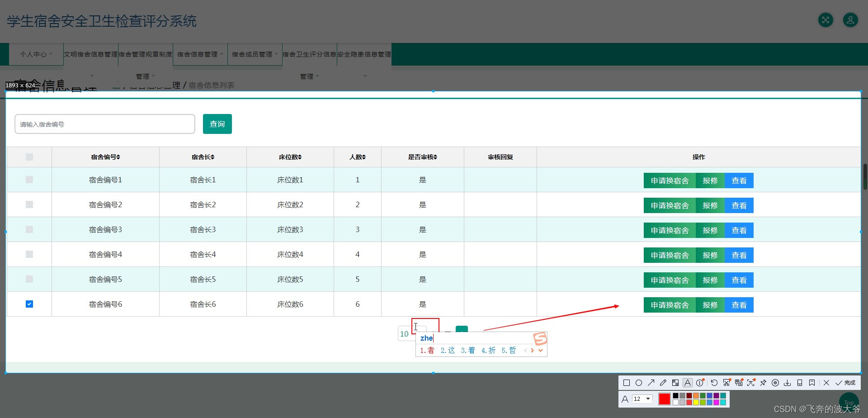Expand the 个人中心 menu
The width and height of the screenshot is (868, 418).
[x=36, y=54]
